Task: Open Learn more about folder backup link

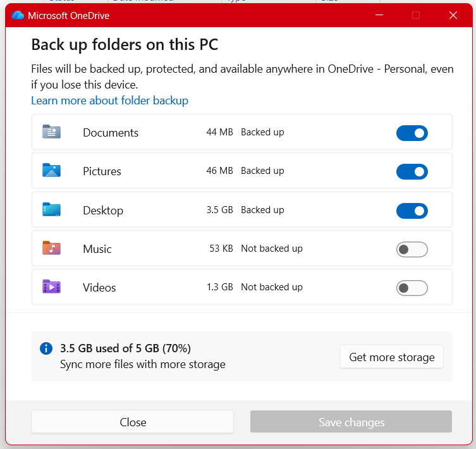Action: coord(109,101)
